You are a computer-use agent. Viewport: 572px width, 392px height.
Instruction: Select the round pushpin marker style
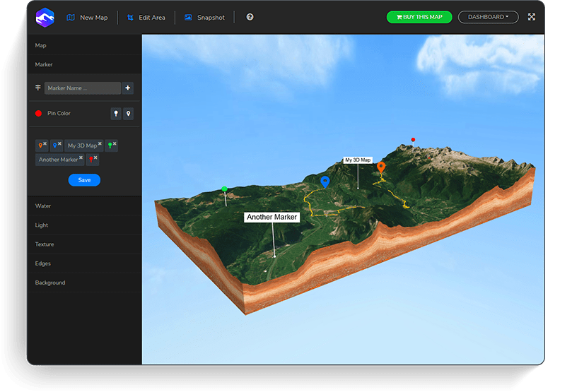pyautogui.click(x=116, y=114)
